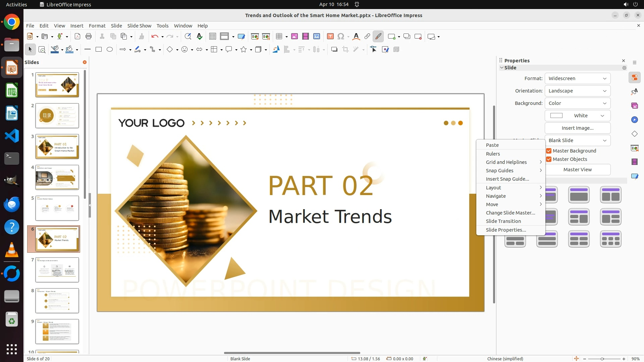This screenshot has width=644, height=362.
Task: Open the Gallery sidebar panel icon
Action: pos(634,106)
